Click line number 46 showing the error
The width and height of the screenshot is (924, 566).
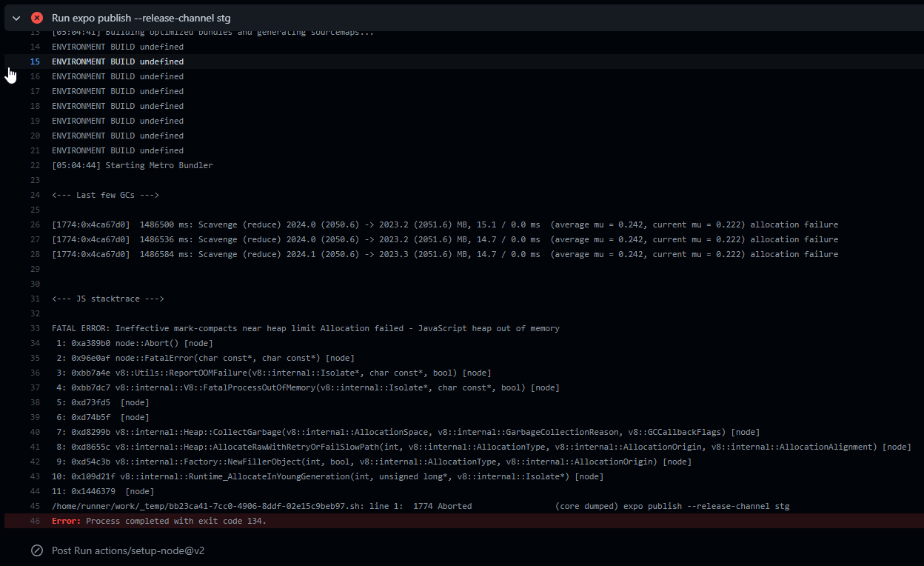click(x=34, y=521)
